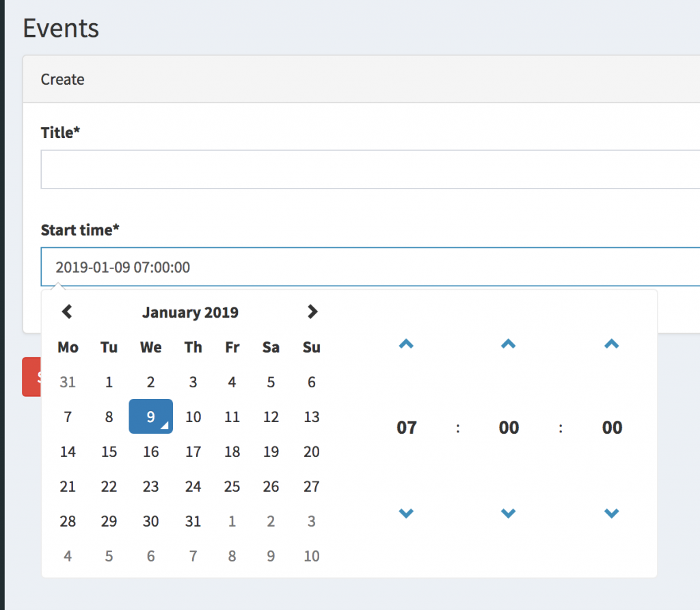The height and width of the screenshot is (610, 700).
Task: Decrement the seconds with the down chevron
Action: click(x=611, y=513)
